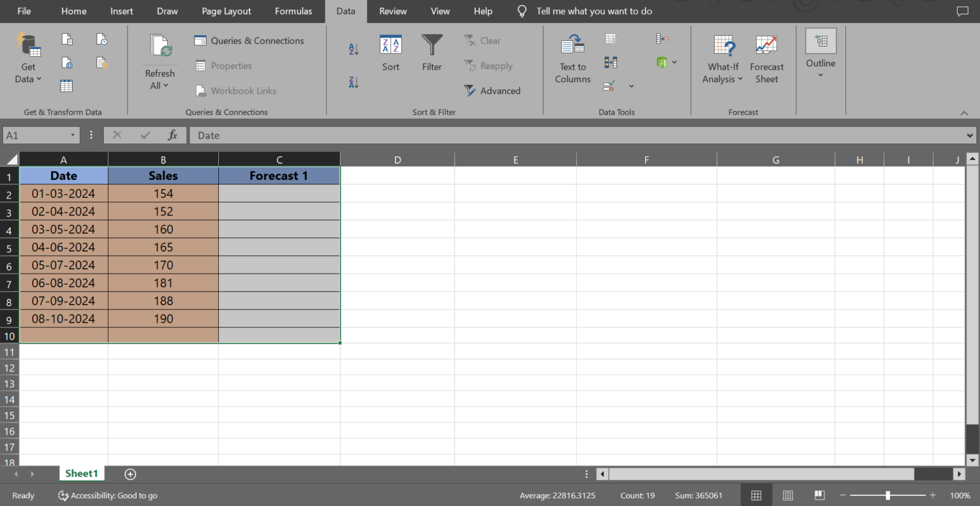Click the zoom slider handle
The height and width of the screenshot is (506, 980).
click(887, 495)
